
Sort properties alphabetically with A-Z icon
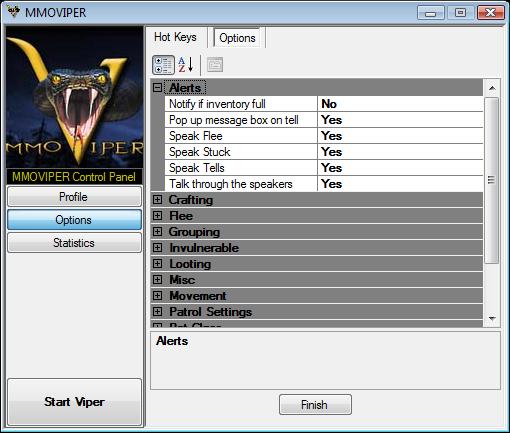pos(186,65)
